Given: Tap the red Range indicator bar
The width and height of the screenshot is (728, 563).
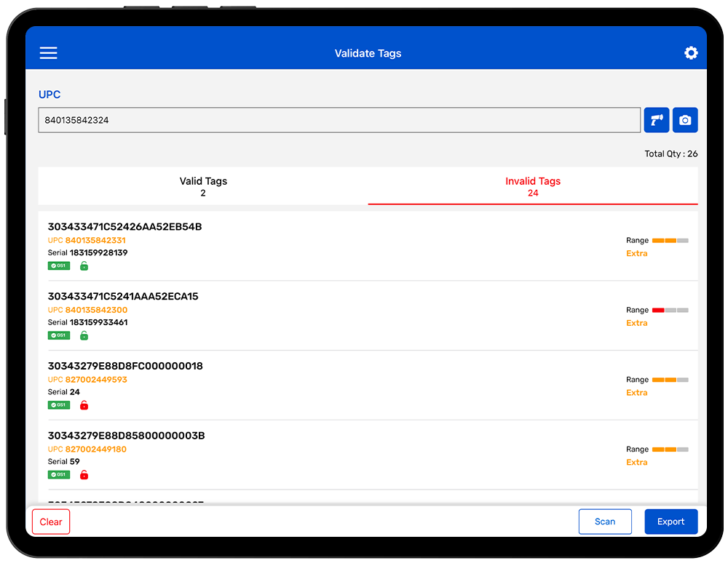Looking at the screenshot, I should coord(670,310).
